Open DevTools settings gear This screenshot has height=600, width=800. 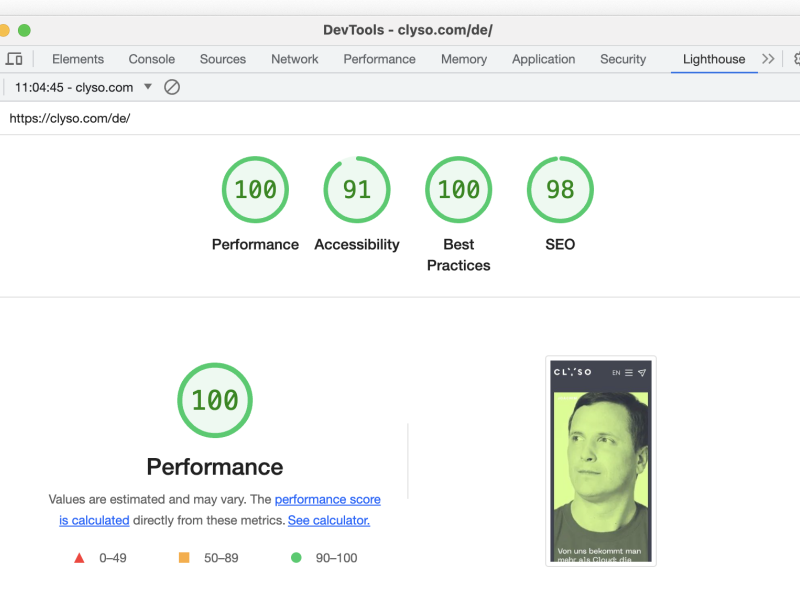tap(794, 59)
